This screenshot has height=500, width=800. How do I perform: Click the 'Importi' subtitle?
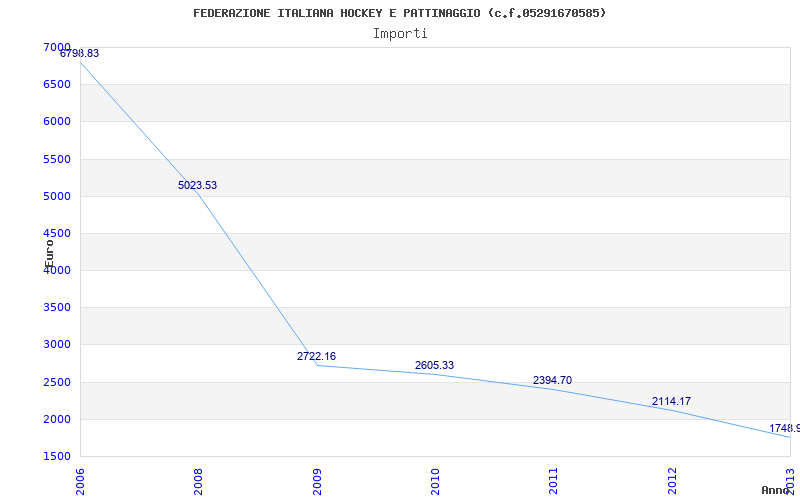click(x=399, y=34)
